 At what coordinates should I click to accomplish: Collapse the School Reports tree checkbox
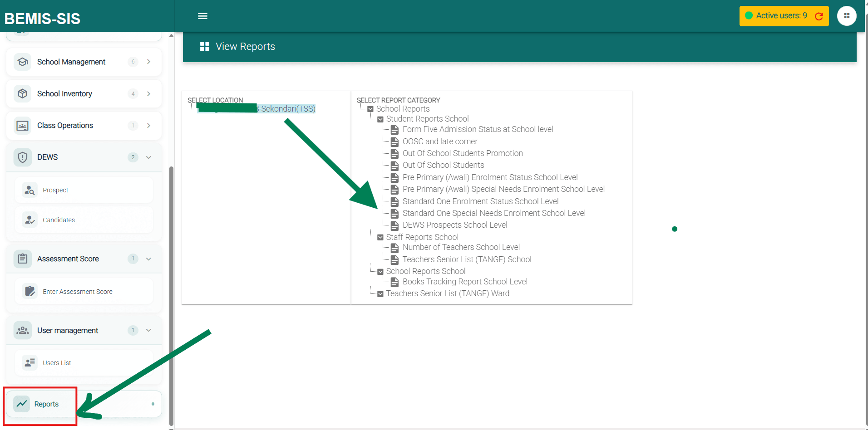coord(370,109)
